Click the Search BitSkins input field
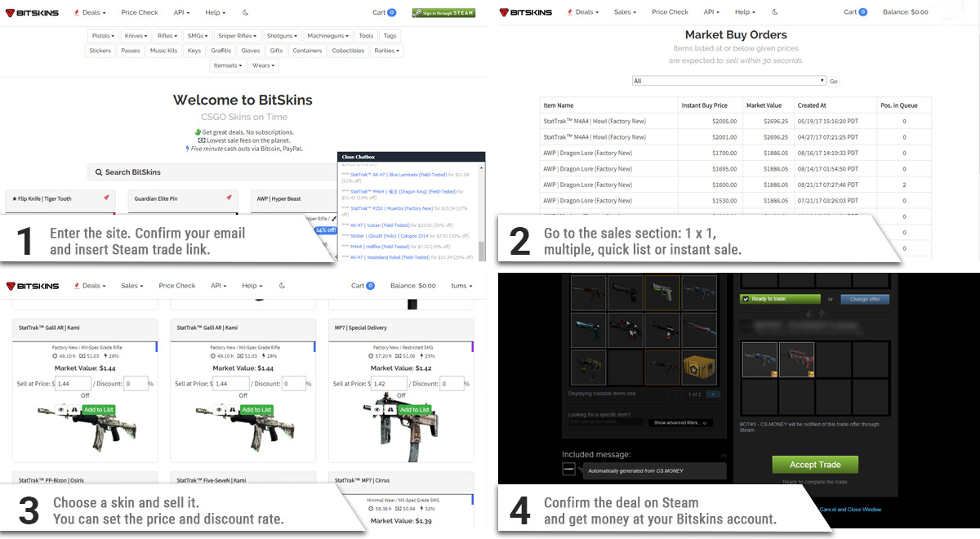The width and height of the screenshot is (980, 539). pos(212,172)
